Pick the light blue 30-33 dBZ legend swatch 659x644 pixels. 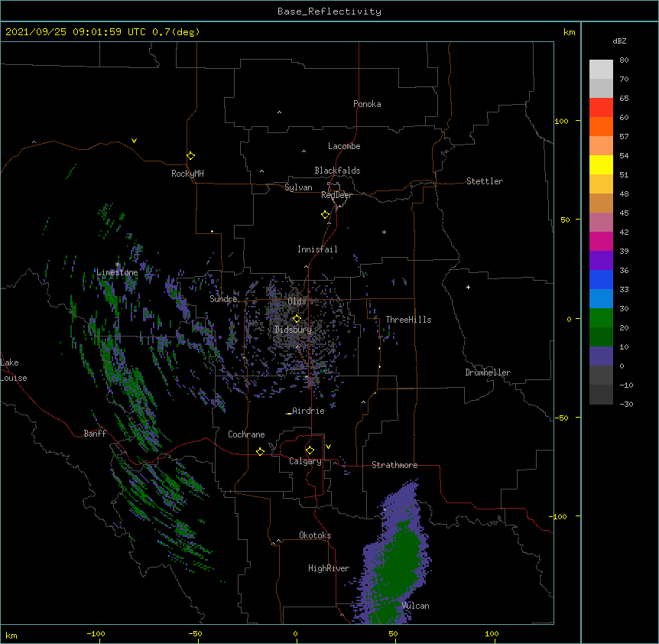pyautogui.click(x=601, y=298)
